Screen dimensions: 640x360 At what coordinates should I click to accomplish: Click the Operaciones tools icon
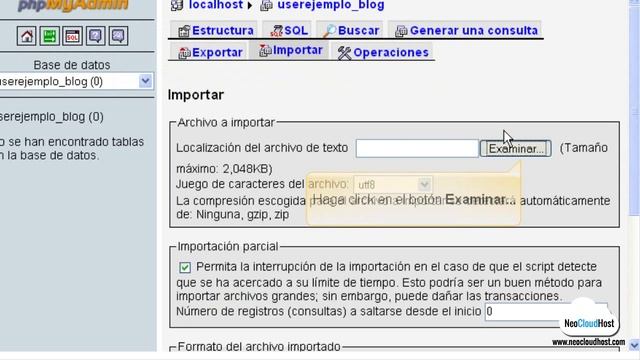[x=344, y=53]
